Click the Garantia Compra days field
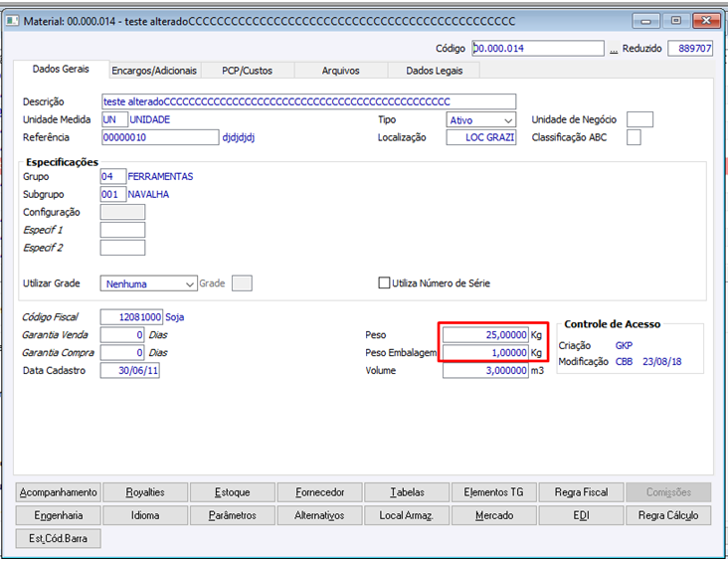The height and width of the screenshot is (562, 728). tap(122, 352)
